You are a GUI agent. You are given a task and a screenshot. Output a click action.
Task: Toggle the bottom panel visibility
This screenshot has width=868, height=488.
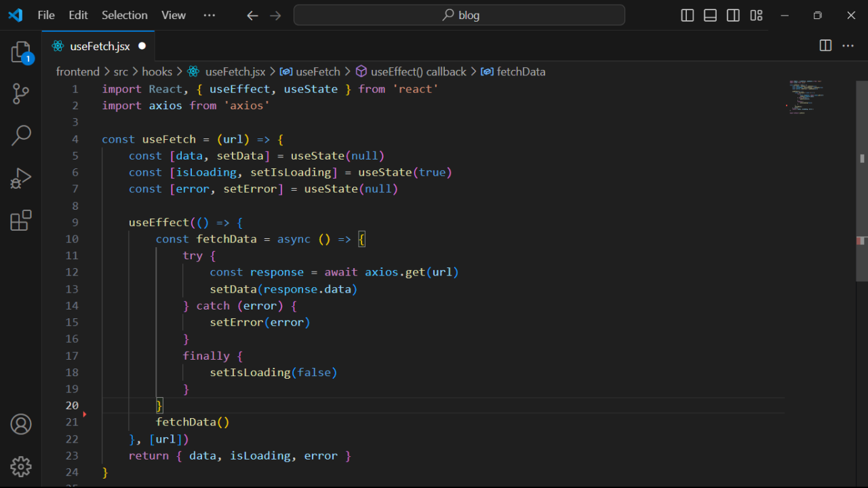[710, 16]
